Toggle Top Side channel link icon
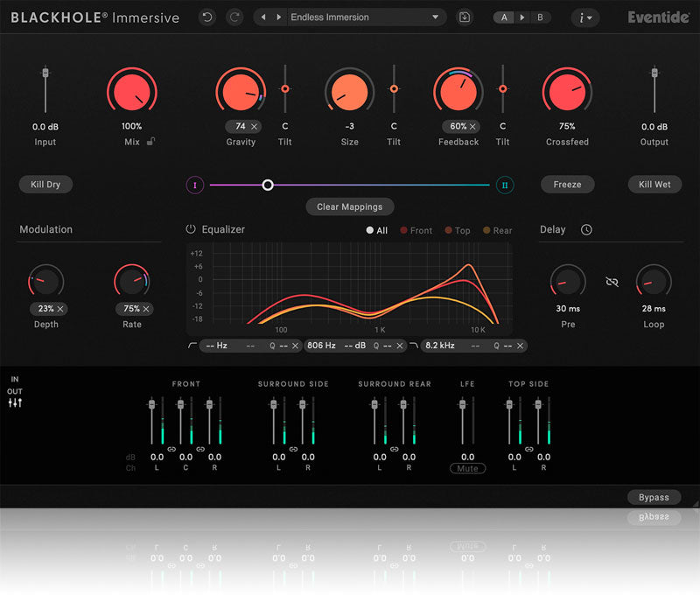Viewport: 700px width, 595px height. [x=529, y=449]
